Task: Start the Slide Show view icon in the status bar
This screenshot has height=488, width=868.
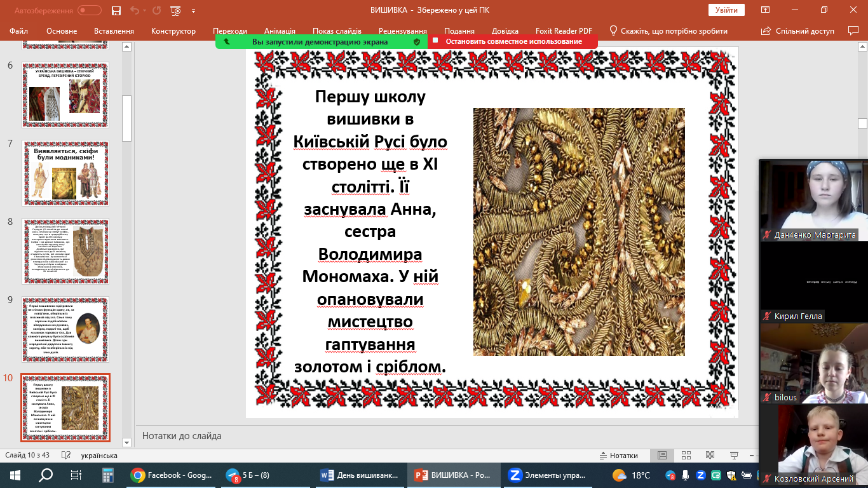Action: [x=734, y=456]
